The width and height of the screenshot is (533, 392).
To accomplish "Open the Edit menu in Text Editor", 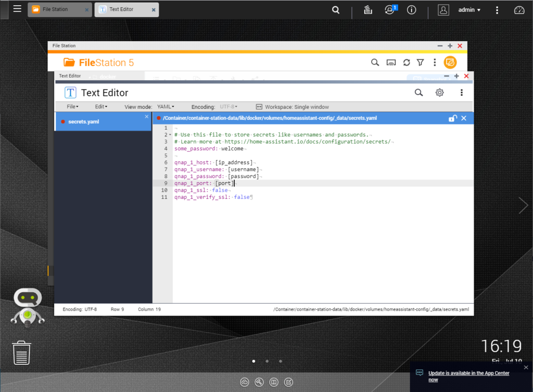I will [x=101, y=107].
